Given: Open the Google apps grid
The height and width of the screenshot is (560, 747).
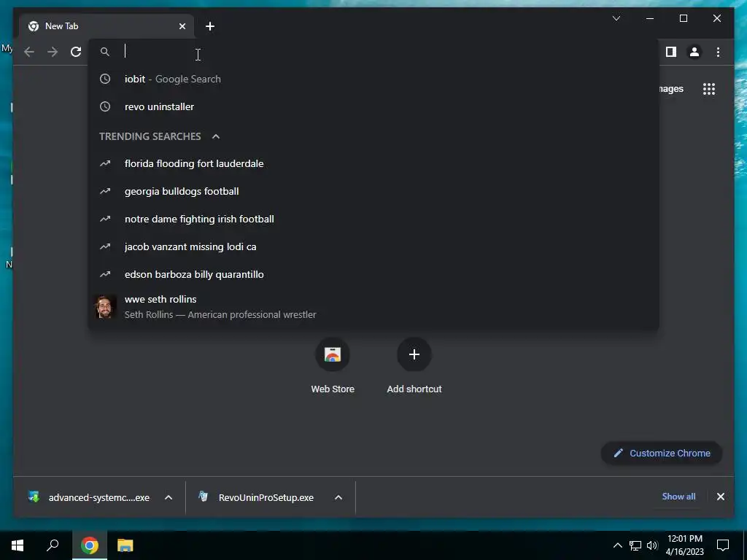Looking at the screenshot, I should coord(709,88).
